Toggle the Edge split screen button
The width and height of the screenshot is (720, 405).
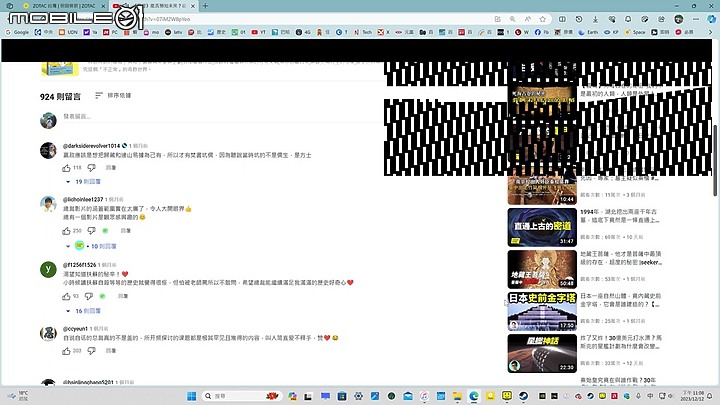point(562,19)
